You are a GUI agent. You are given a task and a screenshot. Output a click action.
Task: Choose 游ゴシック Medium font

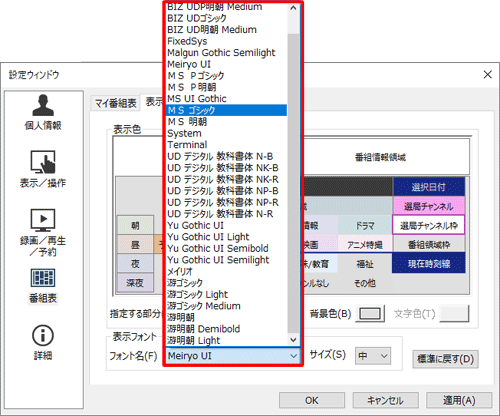pos(226,305)
